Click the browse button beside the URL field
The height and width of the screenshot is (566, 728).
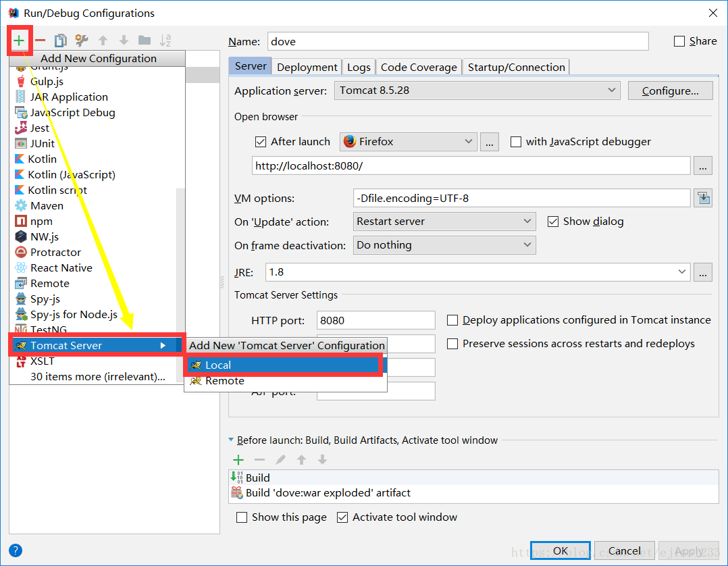[x=703, y=165]
